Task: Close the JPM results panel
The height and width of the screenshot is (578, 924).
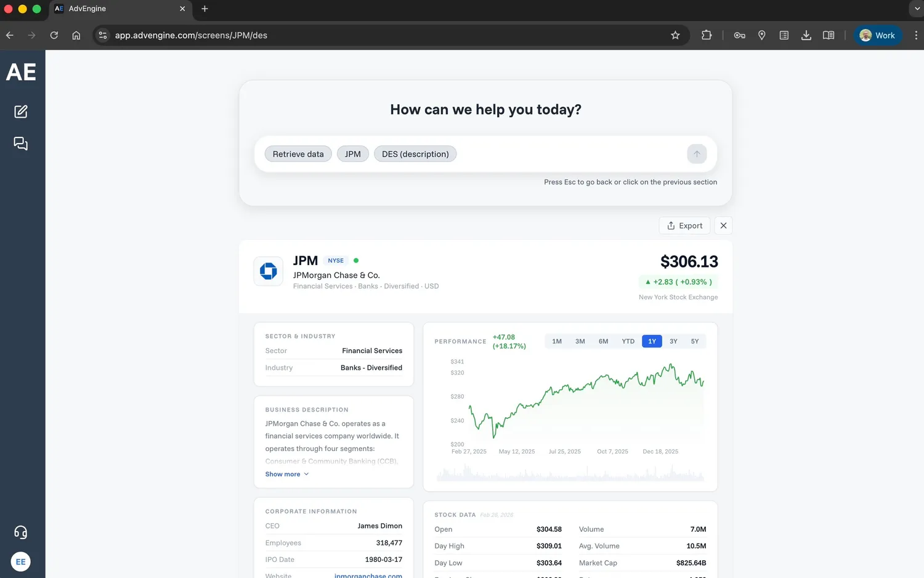Action: pos(724,226)
